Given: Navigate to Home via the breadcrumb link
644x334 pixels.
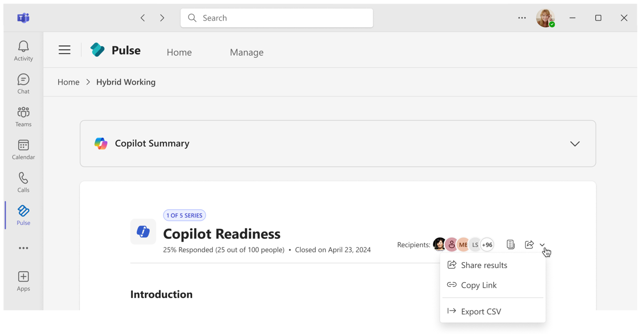Looking at the screenshot, I should (x=68, y=81).
